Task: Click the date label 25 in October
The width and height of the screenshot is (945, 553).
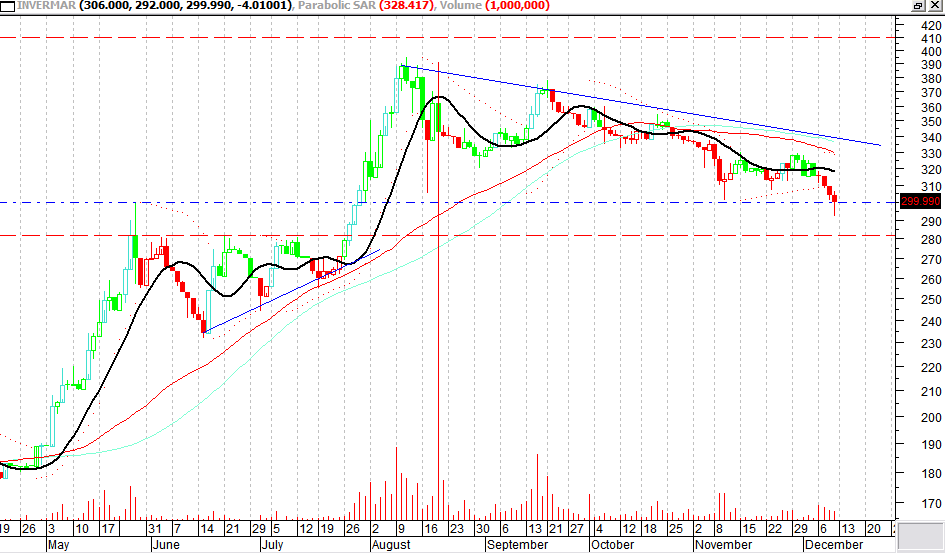Action: pyautogui.click(x=675, y=529)
